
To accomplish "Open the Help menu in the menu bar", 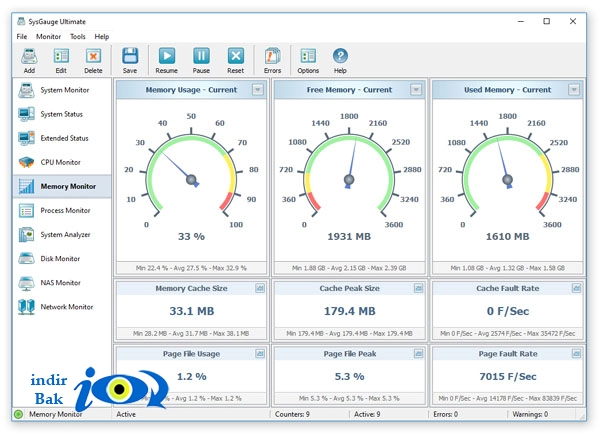I will (x=102, y=37).
